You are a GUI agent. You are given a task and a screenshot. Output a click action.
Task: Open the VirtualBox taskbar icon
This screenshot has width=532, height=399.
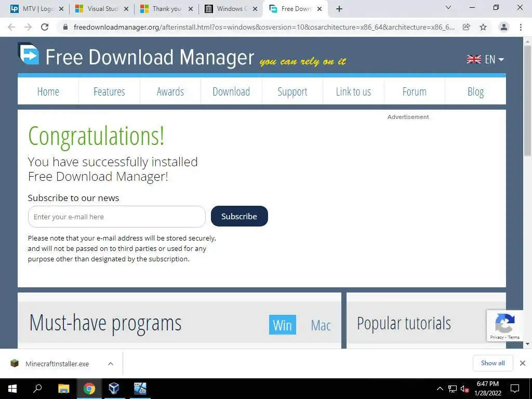[x=114, y=389]
